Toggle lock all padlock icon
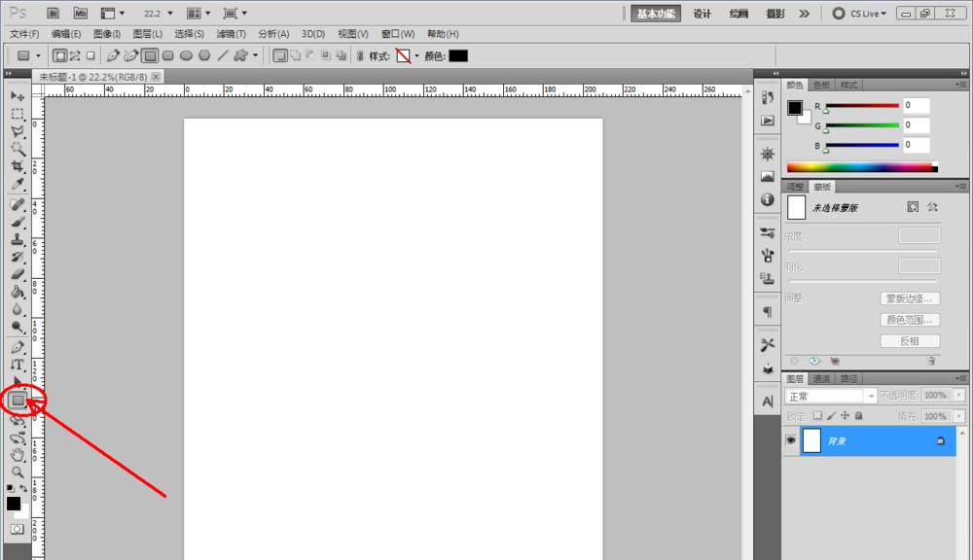 [859, 415]
